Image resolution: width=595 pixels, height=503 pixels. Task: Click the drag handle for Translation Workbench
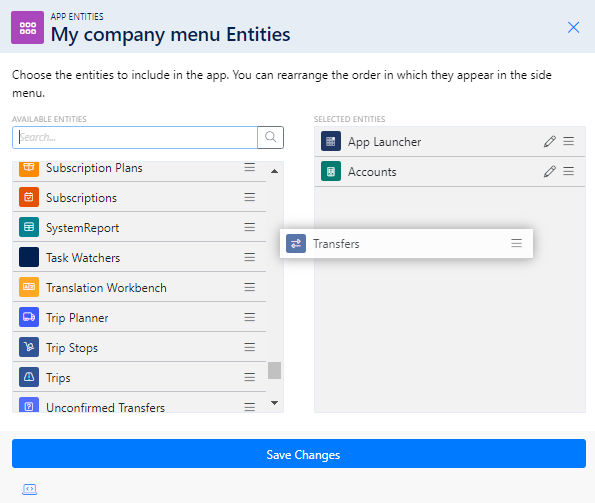click(249, 287)
